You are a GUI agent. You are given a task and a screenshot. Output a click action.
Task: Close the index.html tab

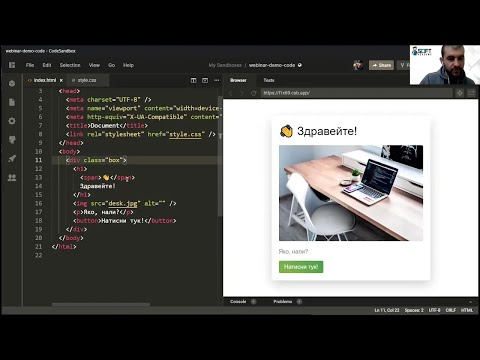(61, 80)
